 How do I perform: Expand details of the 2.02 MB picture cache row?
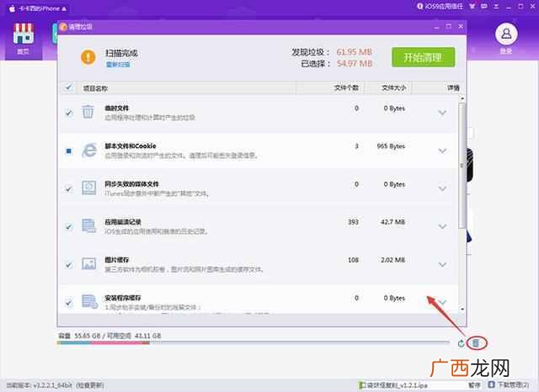point(442,265)
